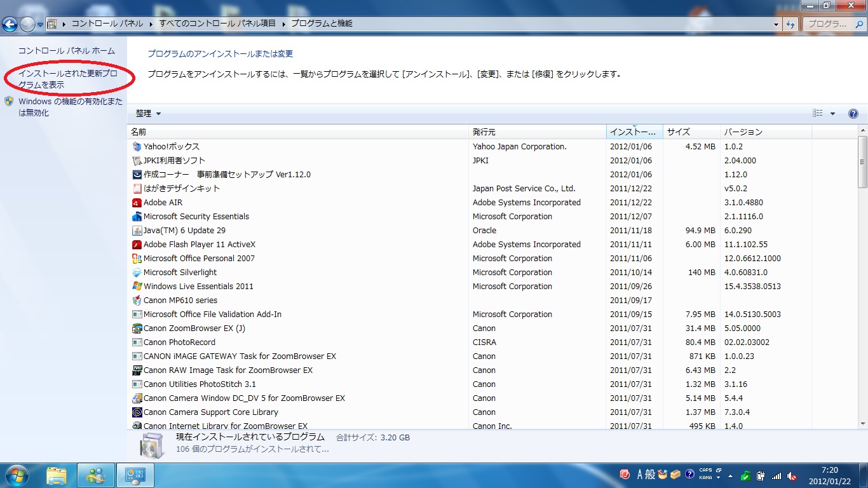Image resolution: width=868 pixels, height=488 pixels.
Task: Select the Windows Live Essentials 2011 icon
Action: [137, 287]
